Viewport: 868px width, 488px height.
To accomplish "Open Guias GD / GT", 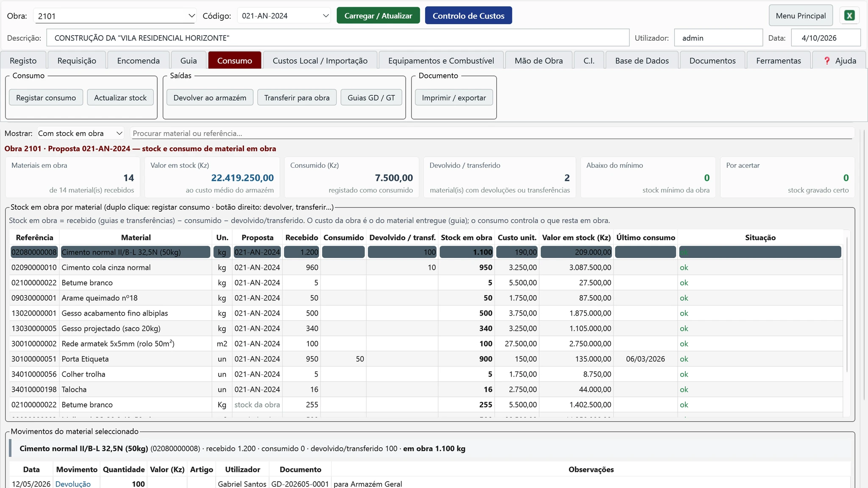I will (371, 98).
